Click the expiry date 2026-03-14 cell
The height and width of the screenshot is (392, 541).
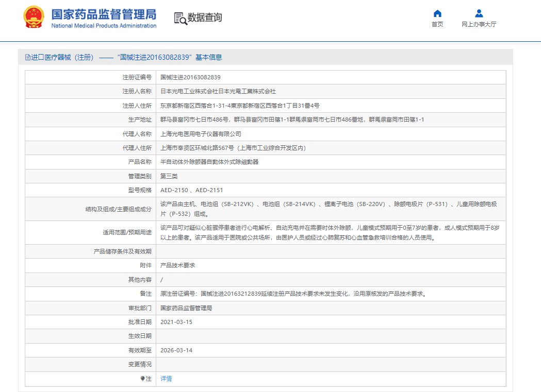331,350
